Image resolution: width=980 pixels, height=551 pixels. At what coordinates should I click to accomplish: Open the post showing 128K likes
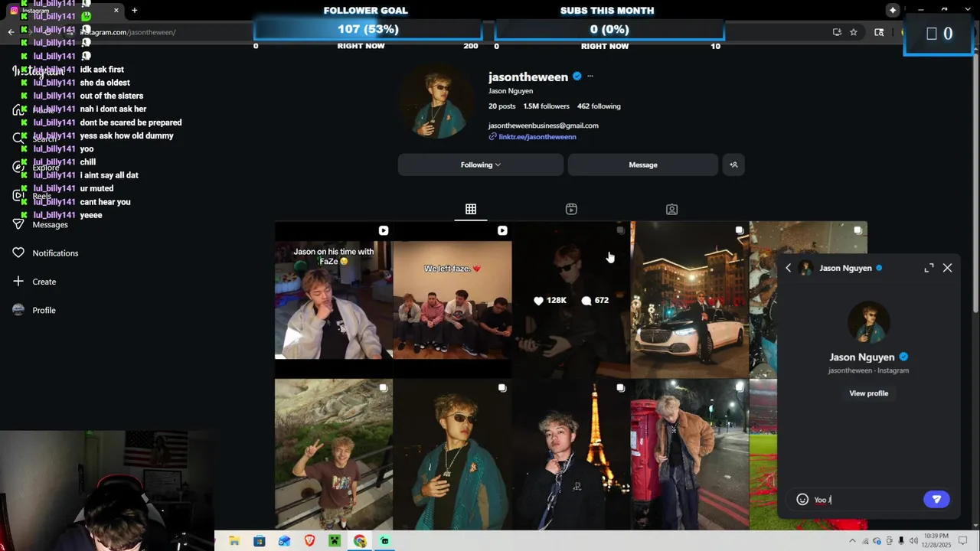coord(571,299)
